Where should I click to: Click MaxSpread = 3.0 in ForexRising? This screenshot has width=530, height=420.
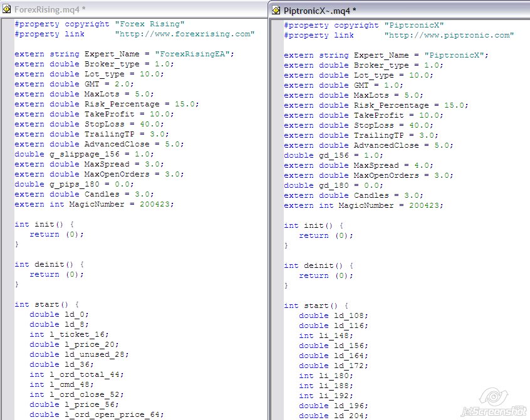point(89,165)
